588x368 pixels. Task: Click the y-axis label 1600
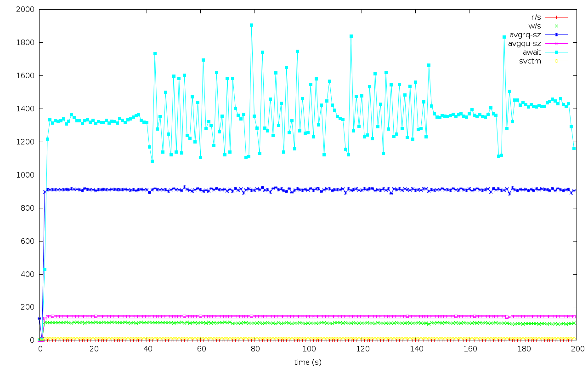26,75
